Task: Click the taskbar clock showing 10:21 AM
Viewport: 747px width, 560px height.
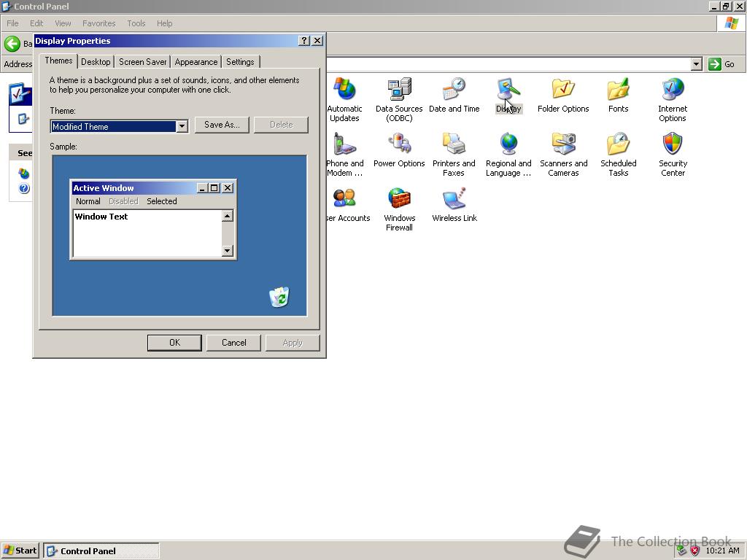Action: [x=722, y=551]
